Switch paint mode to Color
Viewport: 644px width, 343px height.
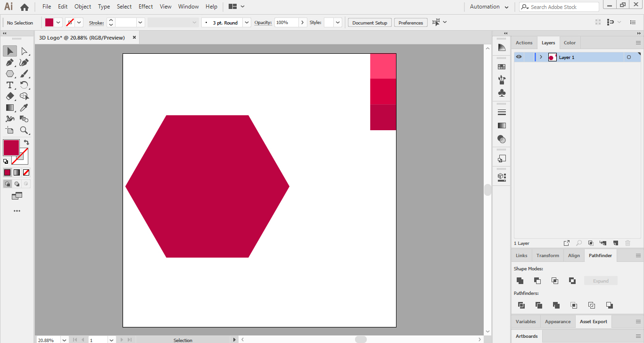click(x=7, y=172)
